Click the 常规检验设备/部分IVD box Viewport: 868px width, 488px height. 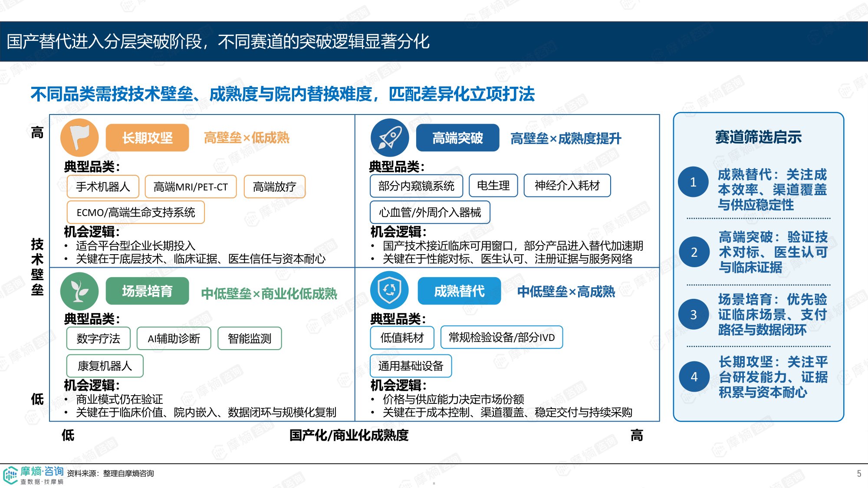tap(502, 337)
